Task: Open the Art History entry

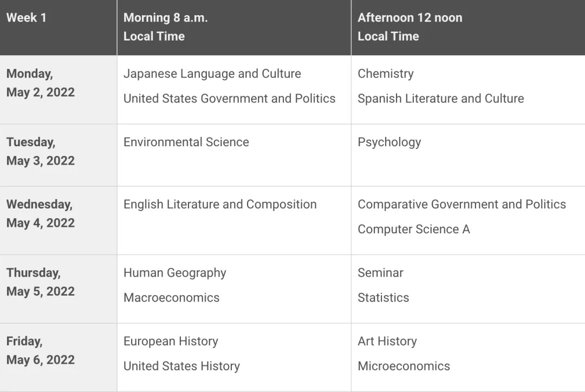Action: tap(387, 341)
